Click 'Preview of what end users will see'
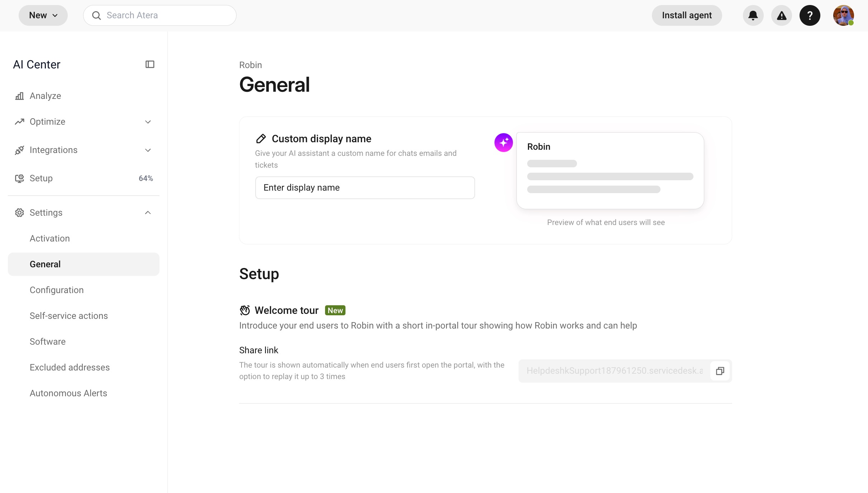868x493 pixels. pos(606,222)
